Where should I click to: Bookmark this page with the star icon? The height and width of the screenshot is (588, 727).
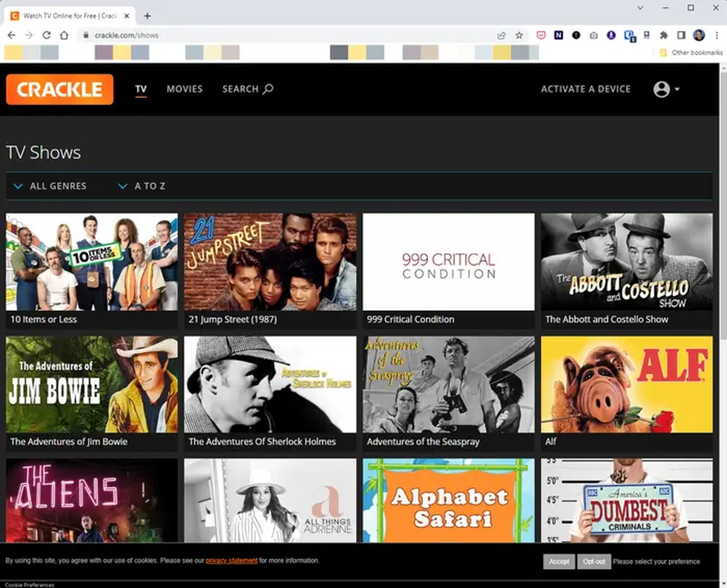[x=519, y=35]
